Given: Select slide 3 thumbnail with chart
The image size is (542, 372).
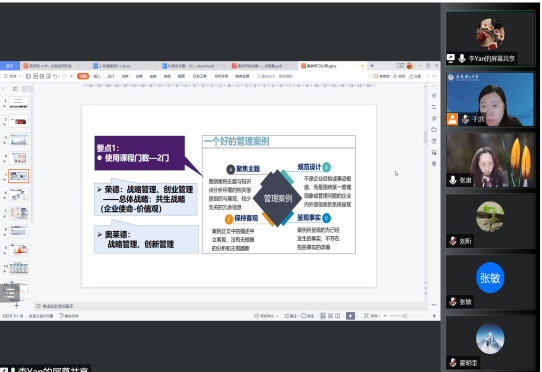Looking at the screenshot, I should [x=18, y=140].
